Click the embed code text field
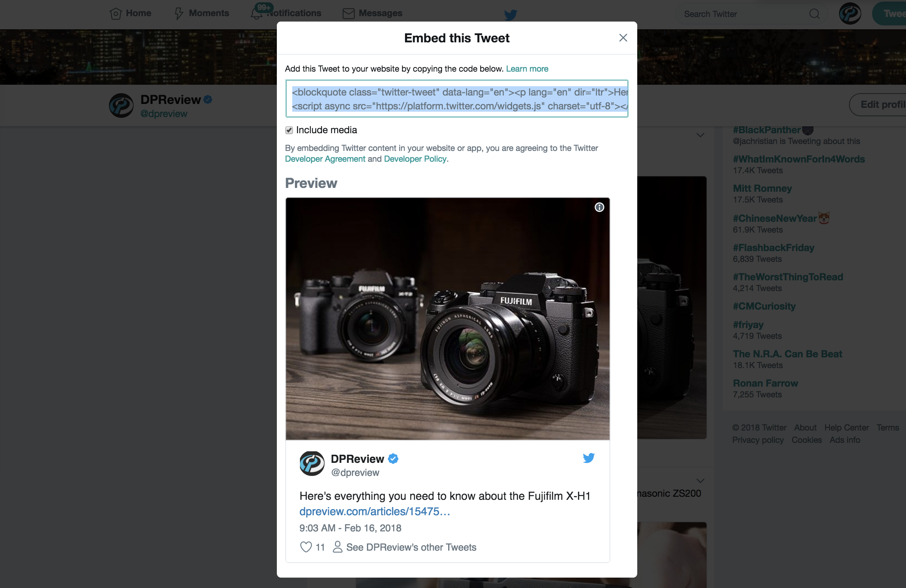The width and height of the screenshot is (906, 588). (x=457, y=99)
